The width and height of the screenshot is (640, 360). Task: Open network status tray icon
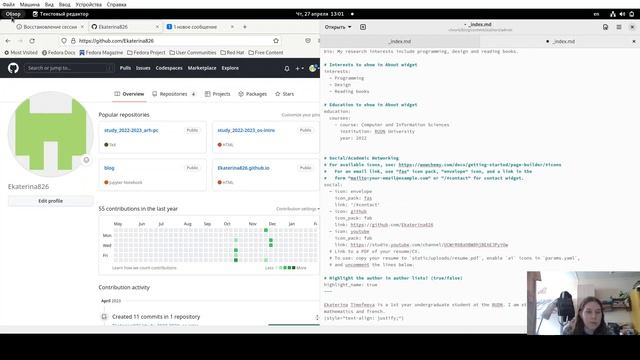click(613, 14)
